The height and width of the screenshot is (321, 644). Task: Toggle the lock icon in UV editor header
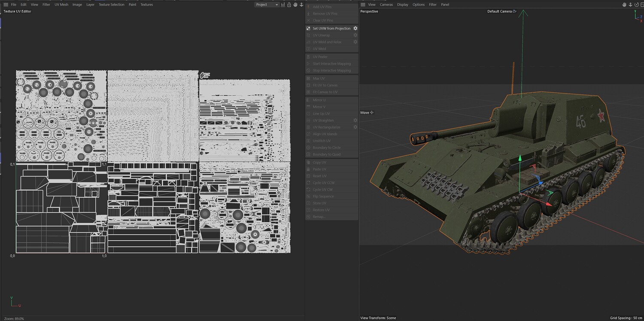pyautogui.click(x=289, y=5)
